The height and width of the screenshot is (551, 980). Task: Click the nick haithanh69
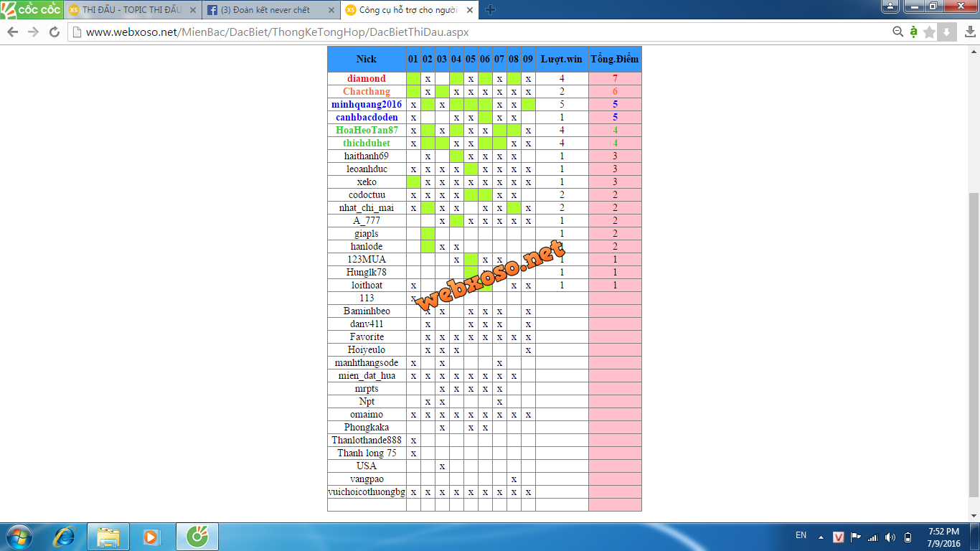(x=367, y=156)
